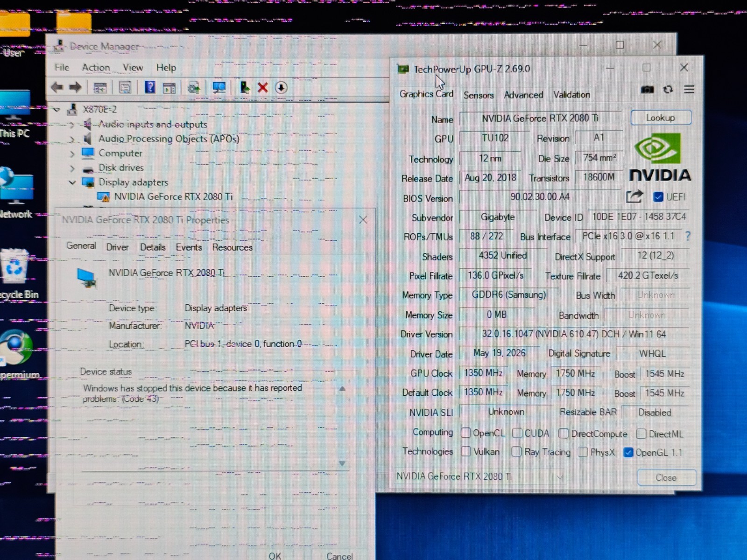The width and height of the screenshot is (747, 560).
Task: Take a GPU-Z screenshot with camera icon
Action: pyautogui.click(x=647, y=89)
